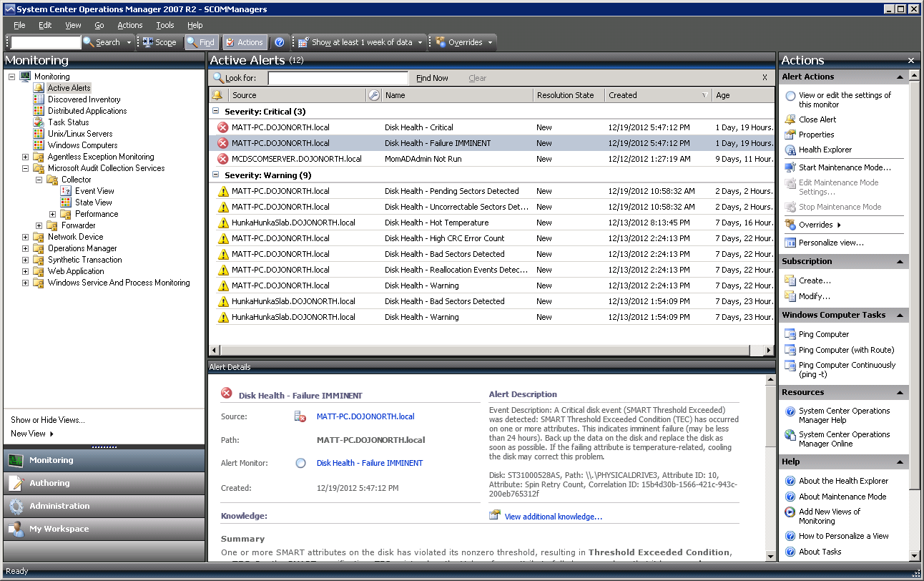Open the data time range dropdown
Screen dimensions: 924x581
pos(361,42)
